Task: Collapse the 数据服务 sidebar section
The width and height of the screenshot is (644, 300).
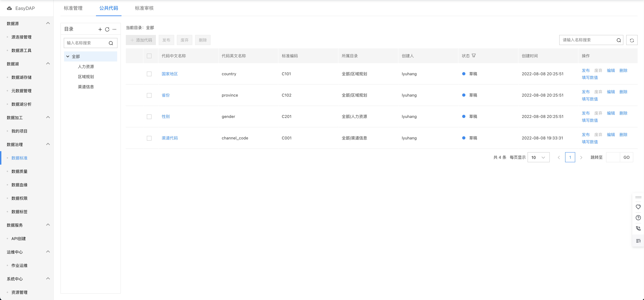Action: click(48, 225)
